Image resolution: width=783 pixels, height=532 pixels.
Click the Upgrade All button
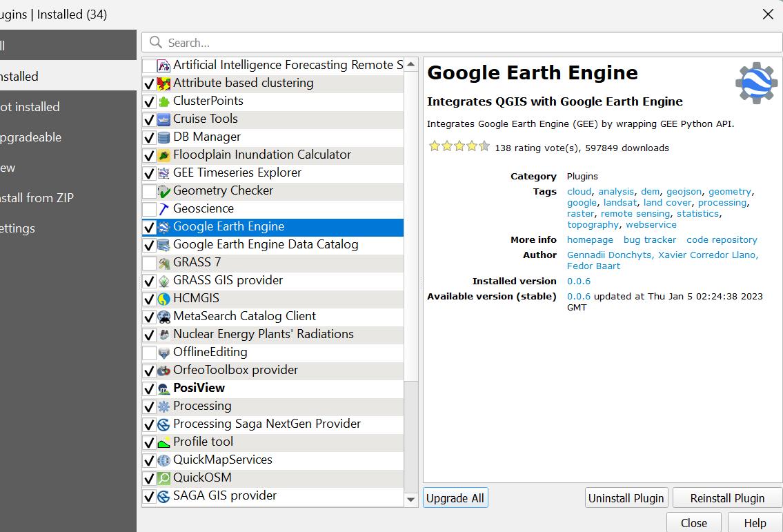(x=455, y=498)
